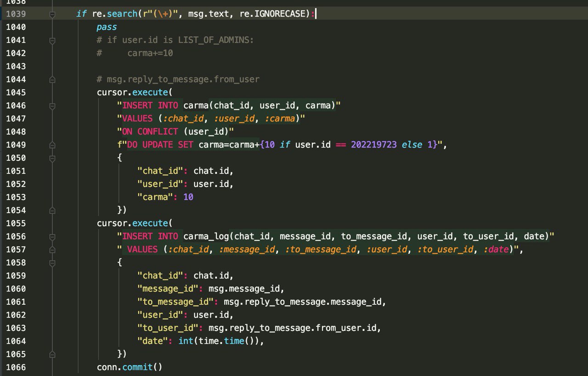Click cursor.execute on line 1045
Viewport: 588px width, 376px height.
click(132, 92)
